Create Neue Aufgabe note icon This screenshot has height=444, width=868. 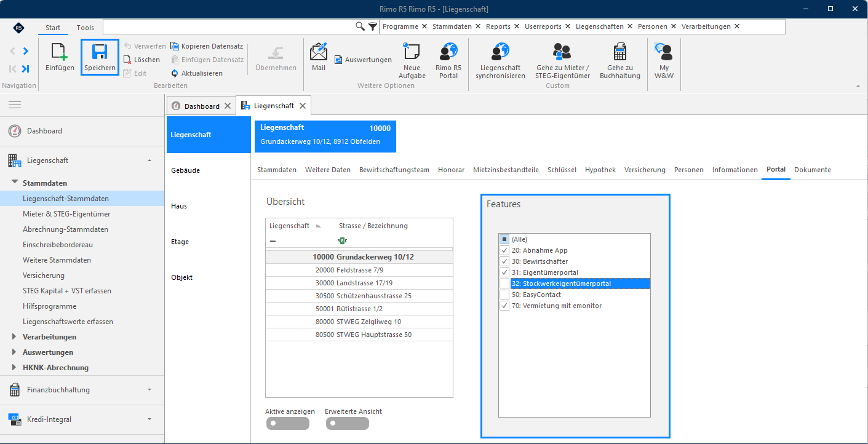412,52
